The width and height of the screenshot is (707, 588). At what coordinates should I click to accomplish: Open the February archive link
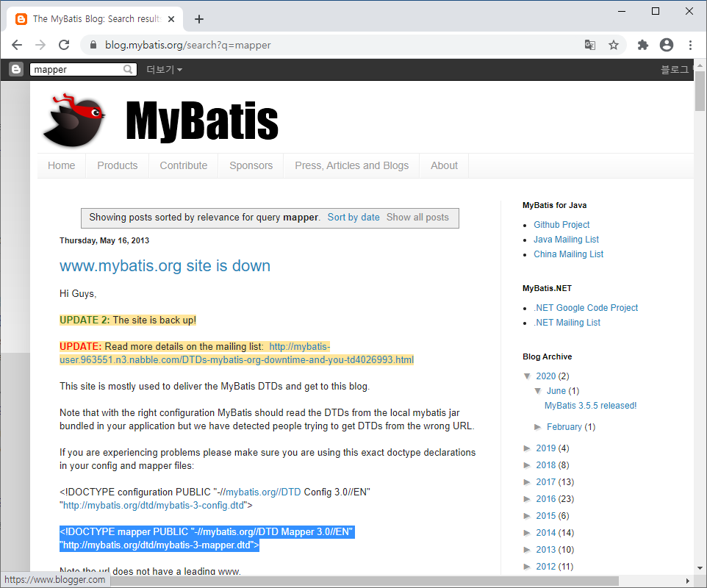(x=564, y=427)
